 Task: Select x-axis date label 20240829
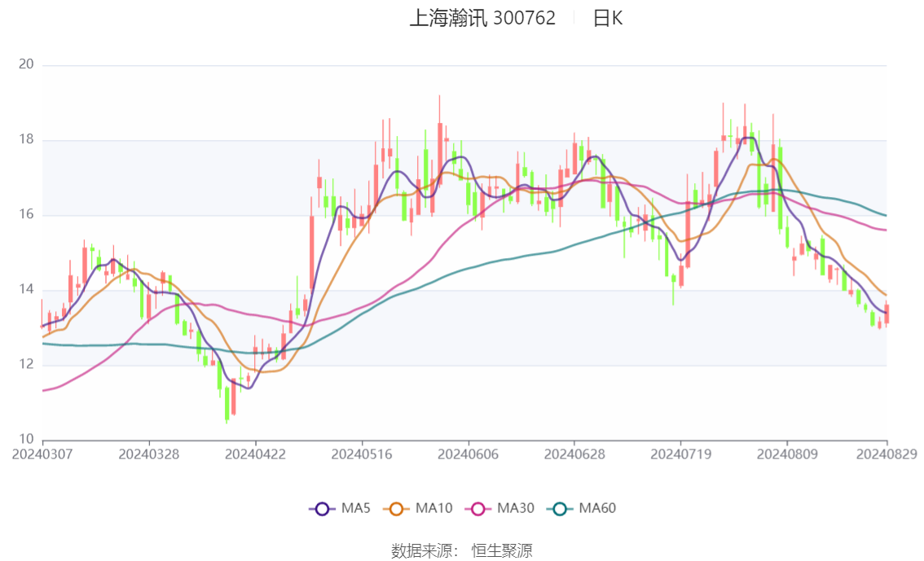(x=887, y=454)
